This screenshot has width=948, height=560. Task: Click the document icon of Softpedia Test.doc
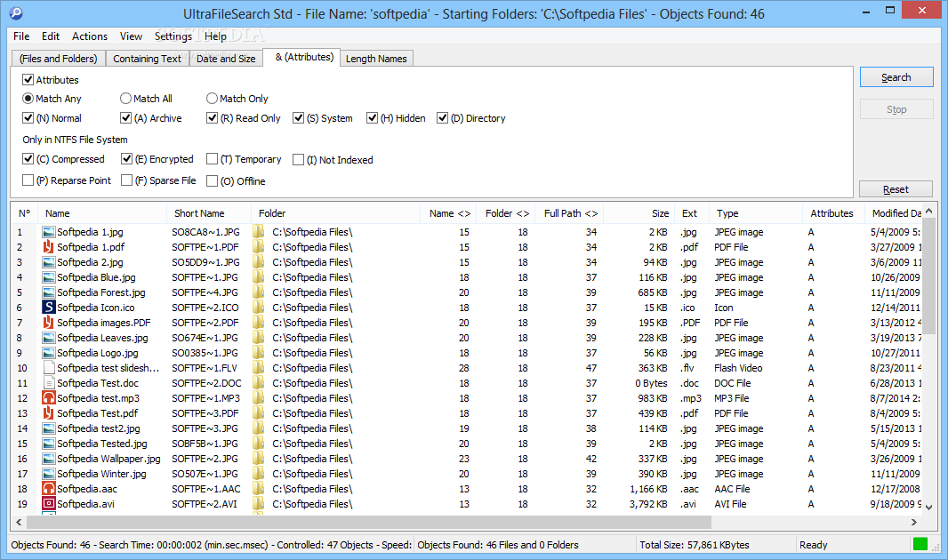tap(48, 383)
